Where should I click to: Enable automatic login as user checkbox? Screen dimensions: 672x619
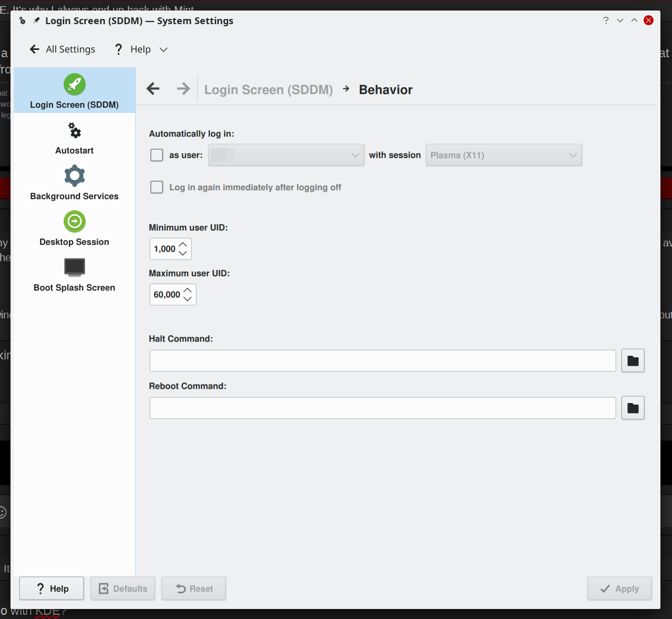pos(157,155)
